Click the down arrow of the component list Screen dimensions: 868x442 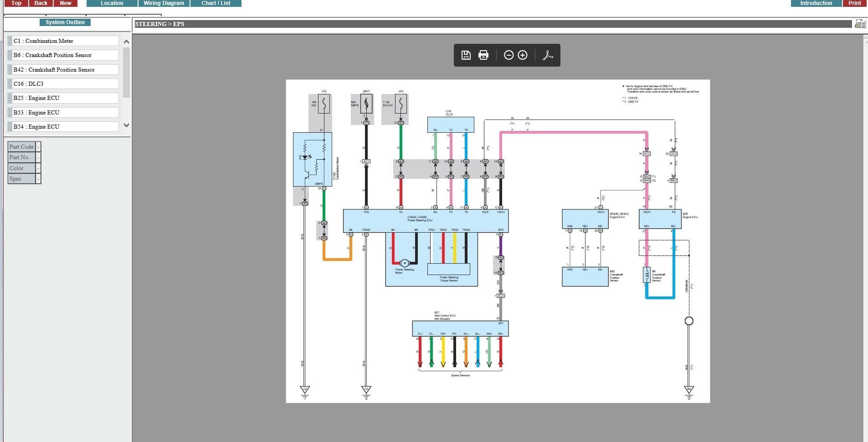coord(126,125)
